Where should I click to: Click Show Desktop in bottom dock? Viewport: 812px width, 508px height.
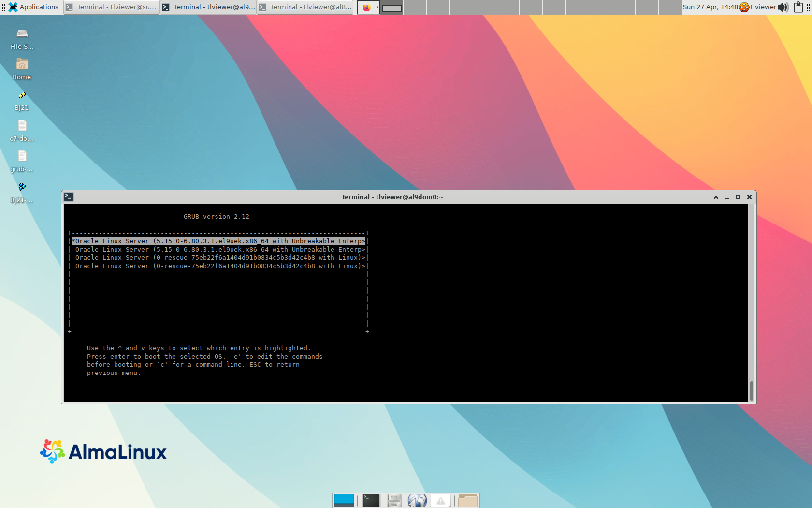tap(344, 500)
